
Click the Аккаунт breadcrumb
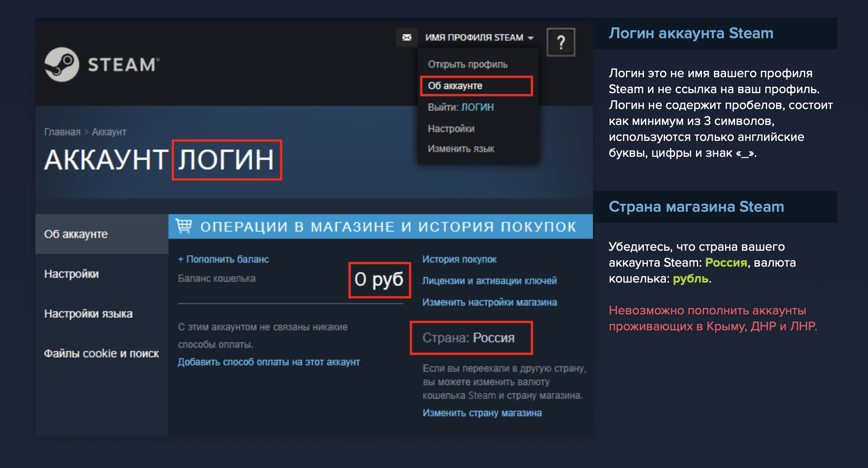tap(109, 132)
